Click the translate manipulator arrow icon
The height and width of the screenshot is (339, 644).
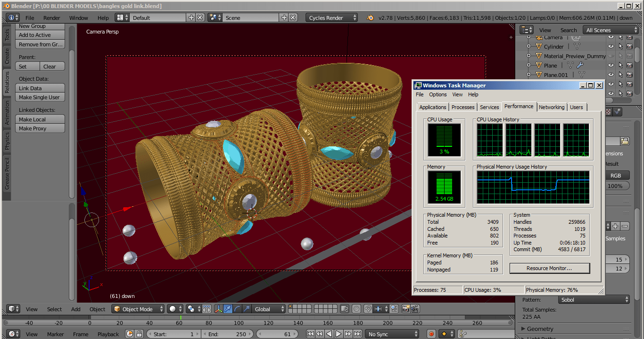(228, 309)
